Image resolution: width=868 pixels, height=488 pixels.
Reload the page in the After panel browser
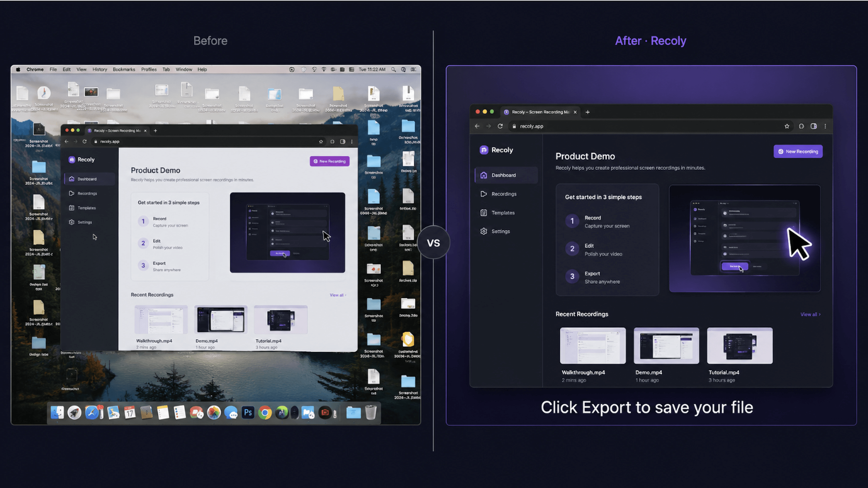click(x=500, y=126)
